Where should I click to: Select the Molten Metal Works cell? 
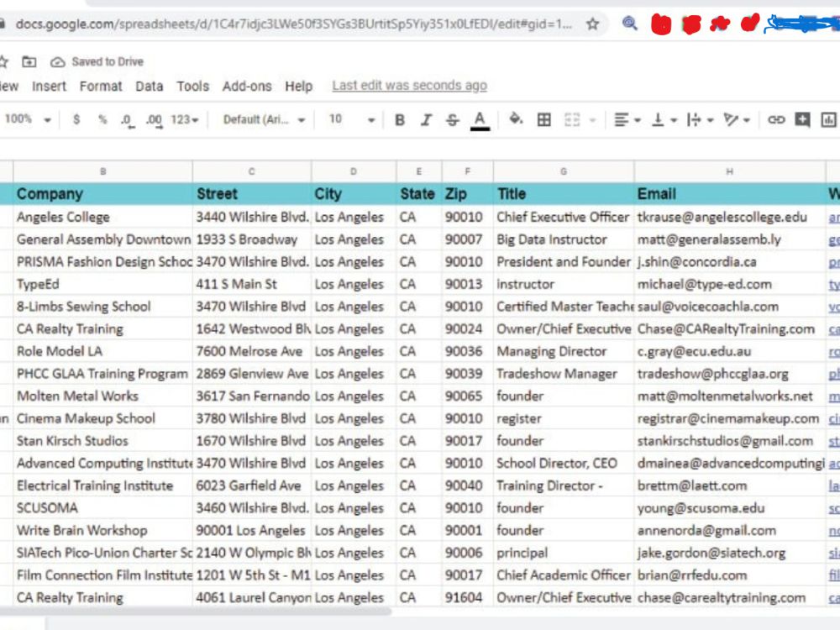102,396
